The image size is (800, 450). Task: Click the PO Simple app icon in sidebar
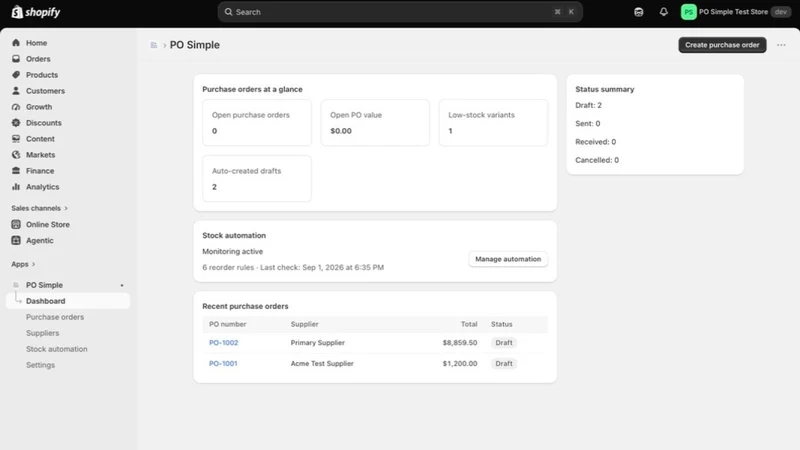tap(16, 285)
